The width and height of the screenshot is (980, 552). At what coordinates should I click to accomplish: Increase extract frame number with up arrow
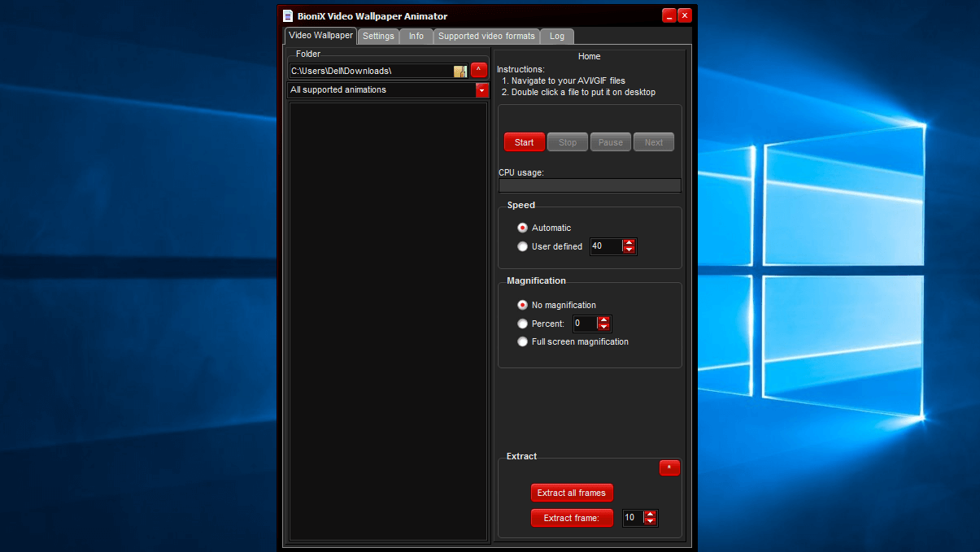click(x=650, y=514)
